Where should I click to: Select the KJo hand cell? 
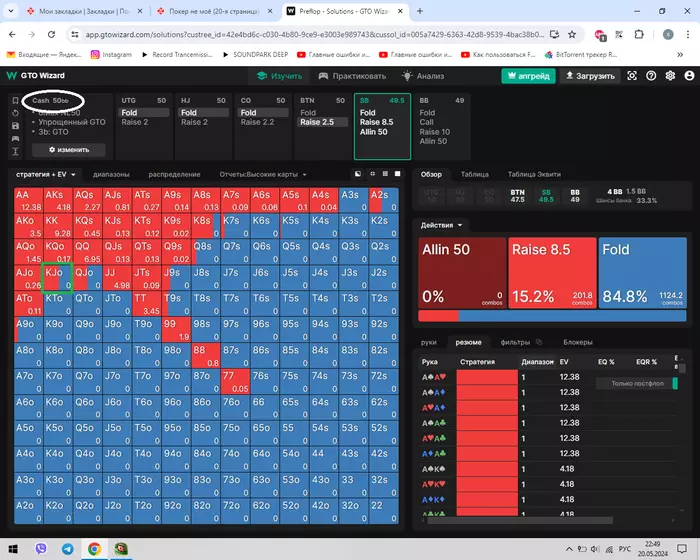[57, 278]
